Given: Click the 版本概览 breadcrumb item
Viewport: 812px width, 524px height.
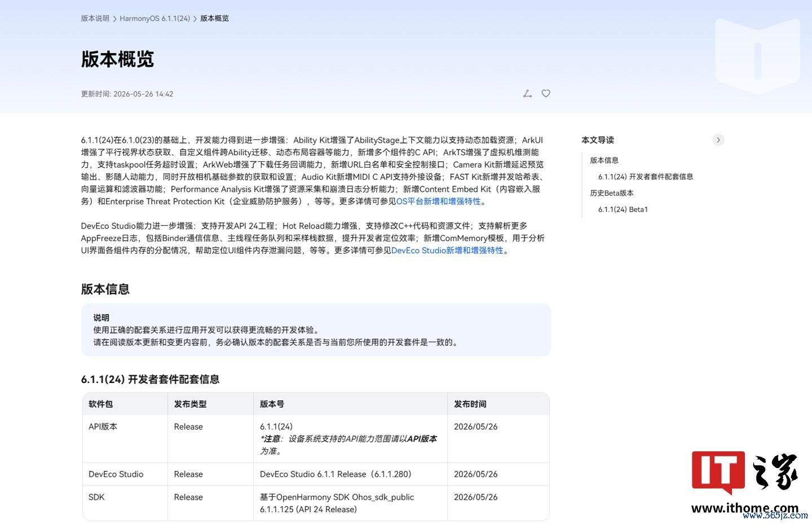Looking at the screenshot, I should point(215,19).
